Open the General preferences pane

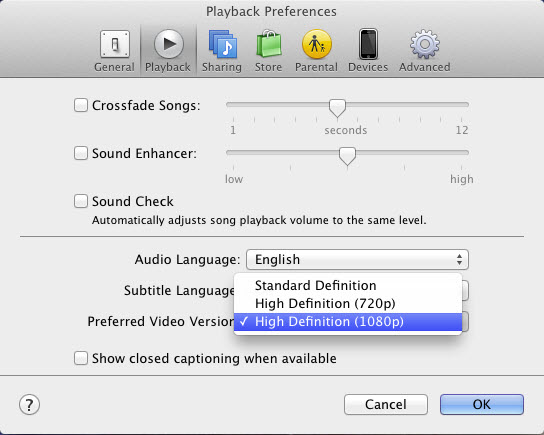(114, 51)
